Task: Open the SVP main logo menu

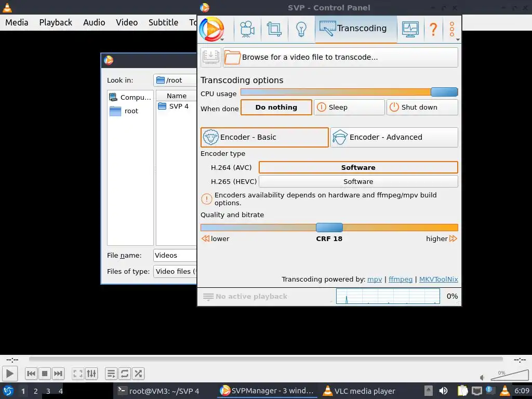Action: 212,29
